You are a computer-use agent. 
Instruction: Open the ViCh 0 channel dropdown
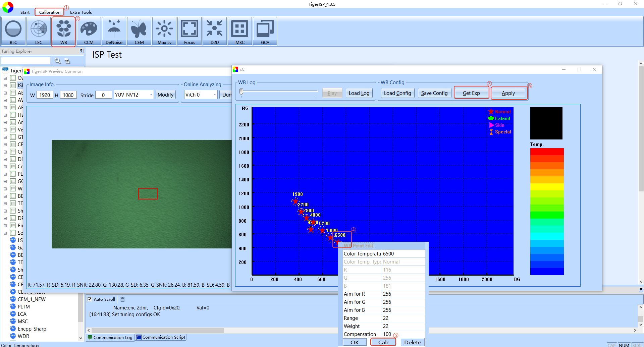[201, 95]
